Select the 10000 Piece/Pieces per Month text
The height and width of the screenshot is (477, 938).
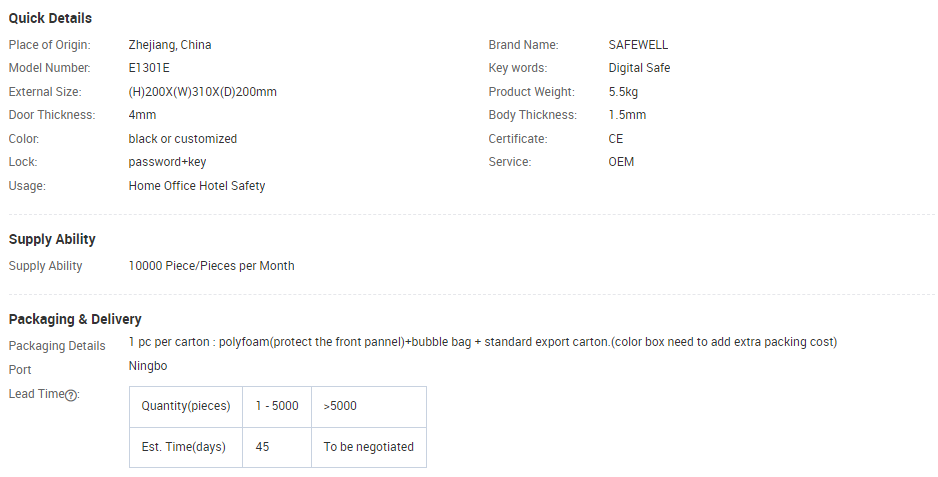(x=211, y=266)
